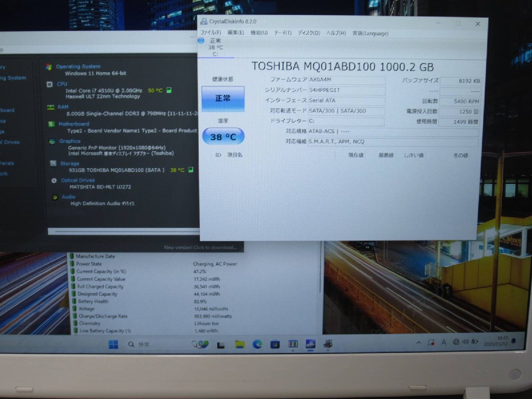
Task: Click the storage temperature indicator next to 38 °C
Action: (x=191, y=170)
